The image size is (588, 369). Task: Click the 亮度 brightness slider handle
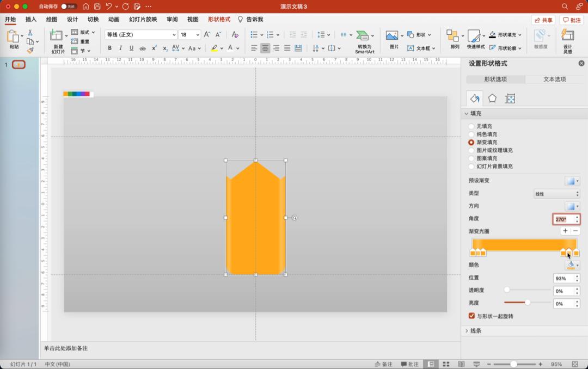527,302
